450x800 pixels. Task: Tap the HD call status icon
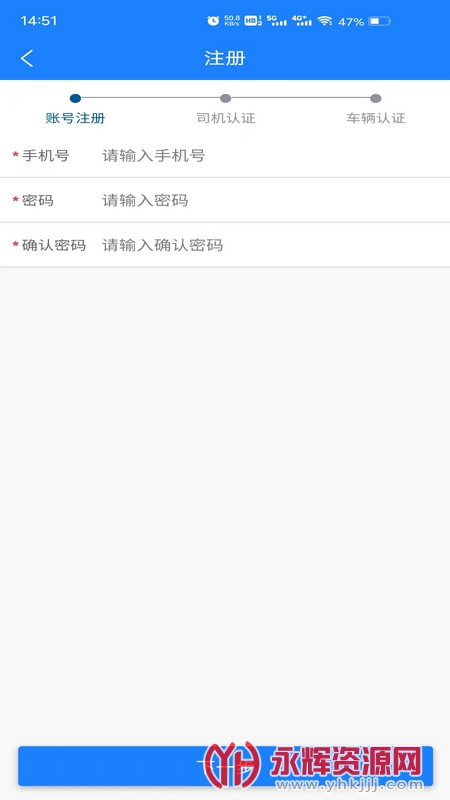[253, 21]
